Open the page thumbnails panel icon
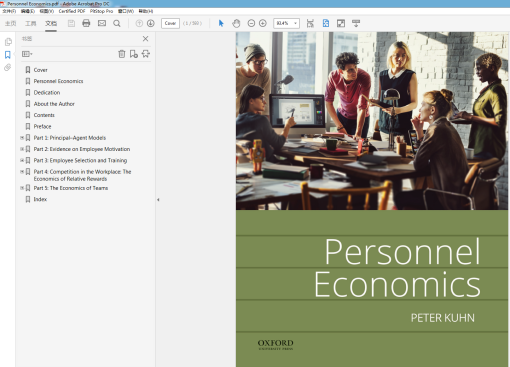510x367 pixels. 8,42
